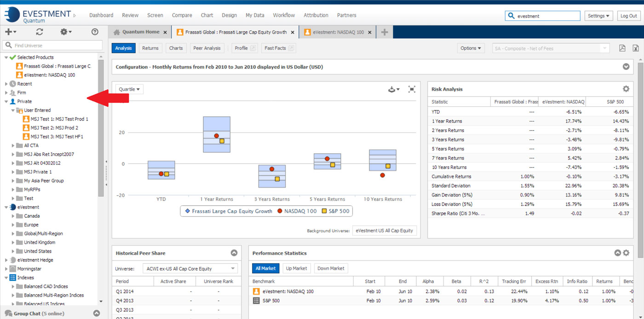
Task: Collapse Performance Statistics panel with arrow icon
Action: point(618,253)
